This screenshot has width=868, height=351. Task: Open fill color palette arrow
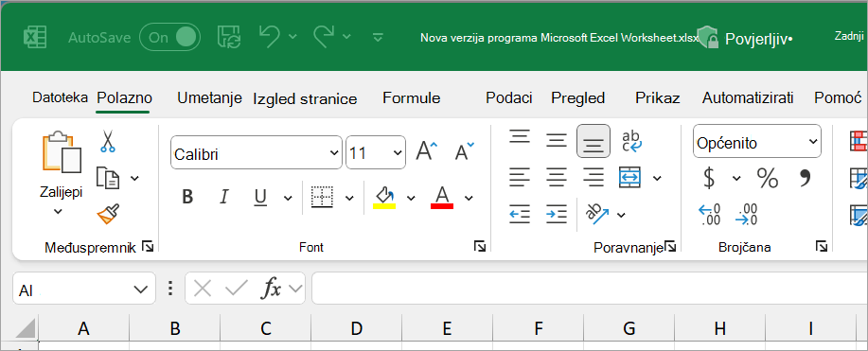point(411,198)
